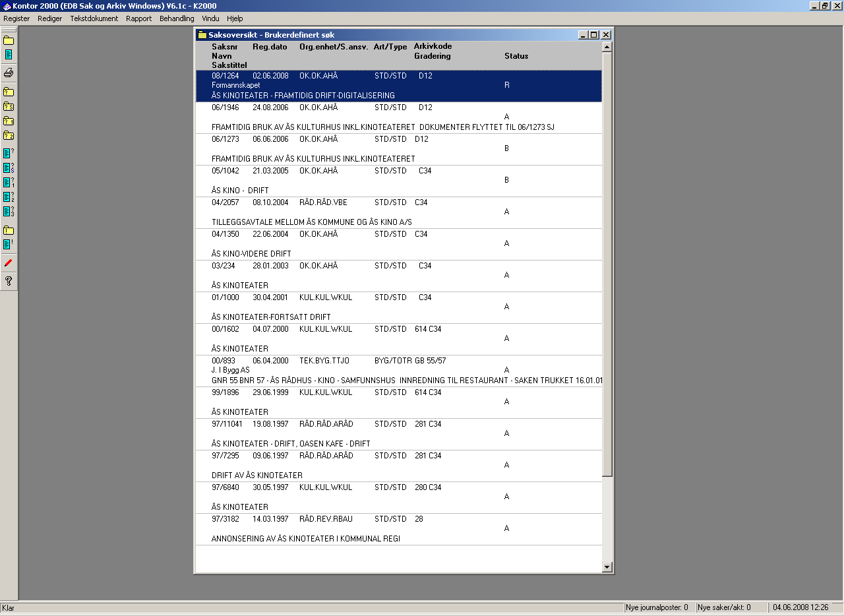Click the scroll down arrow in Saksoversikt list

tap(607, 567)
